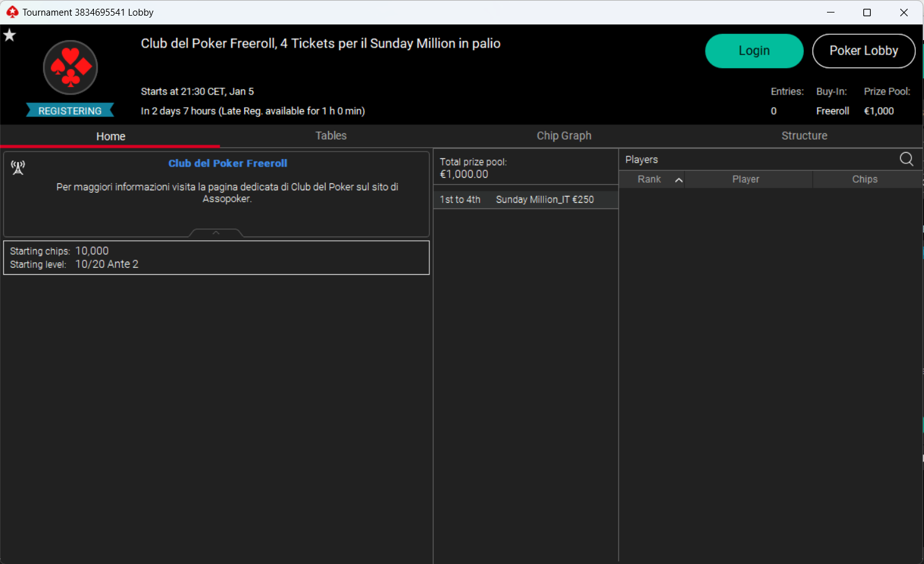Open the Structure tab

click(x=804, y=136)
